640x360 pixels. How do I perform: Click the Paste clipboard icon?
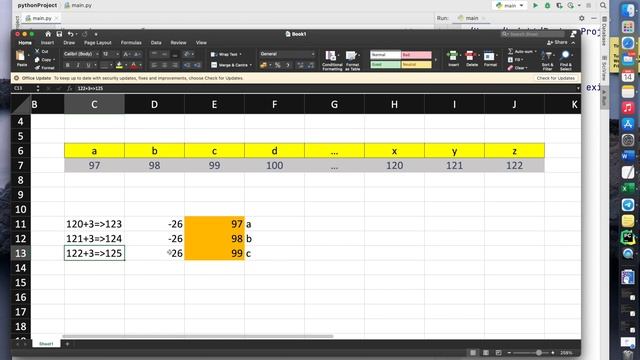point(21,56)
